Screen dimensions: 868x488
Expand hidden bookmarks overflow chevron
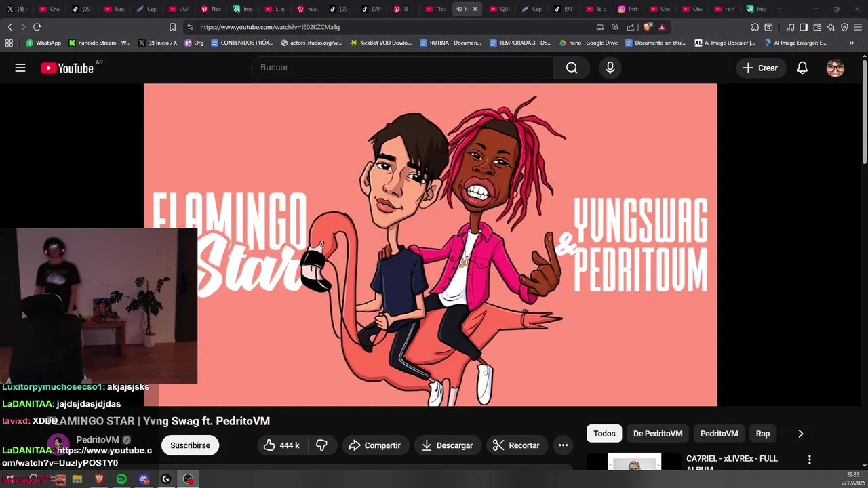[x=852, y=43]
